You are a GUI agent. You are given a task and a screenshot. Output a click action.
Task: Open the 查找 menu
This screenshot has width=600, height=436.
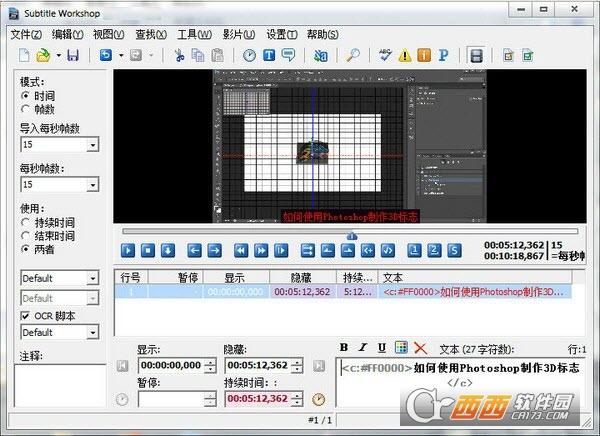click(x=151, y=34)
